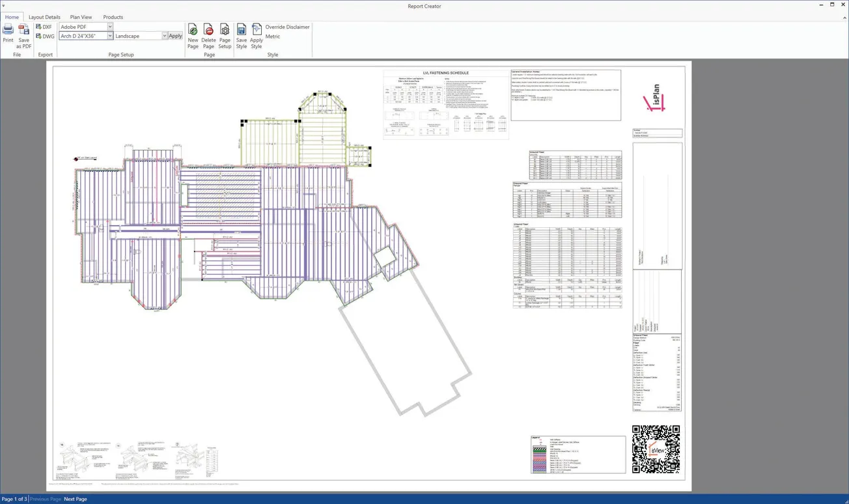
Task: Switch to the Layout Details tab
Action: click(x=44, y=17)
